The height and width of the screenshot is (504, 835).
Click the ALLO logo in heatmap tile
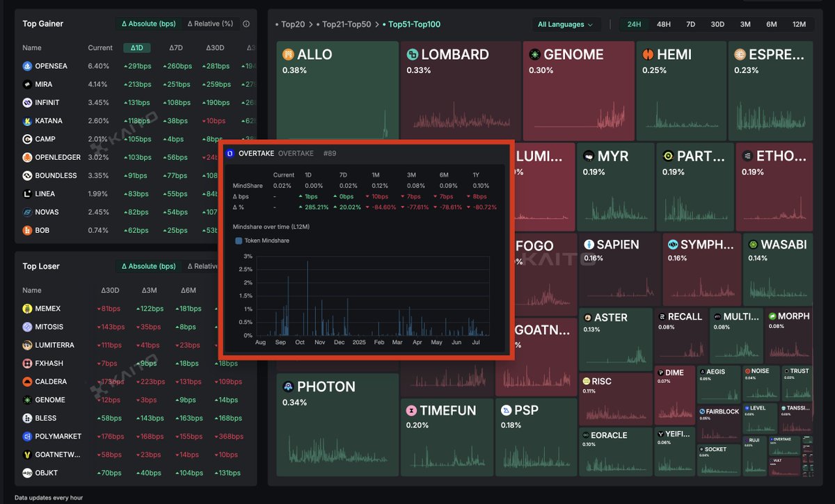[288, 54]
